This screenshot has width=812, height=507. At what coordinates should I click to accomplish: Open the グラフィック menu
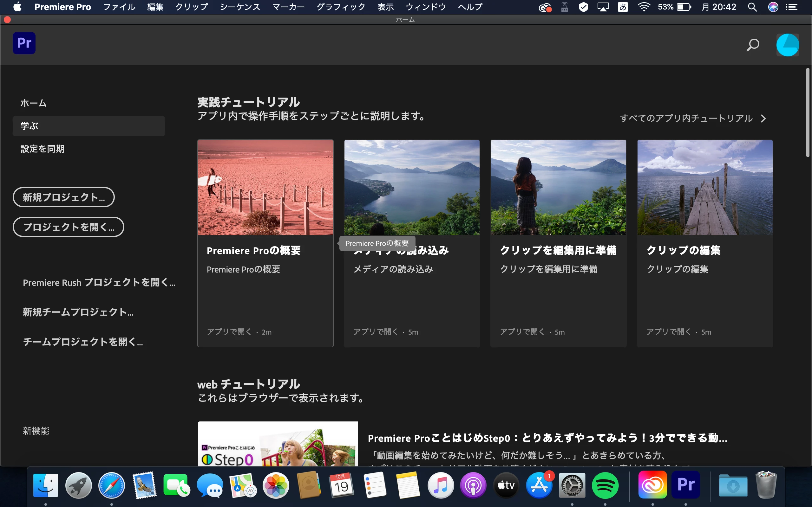pos(341,7)
